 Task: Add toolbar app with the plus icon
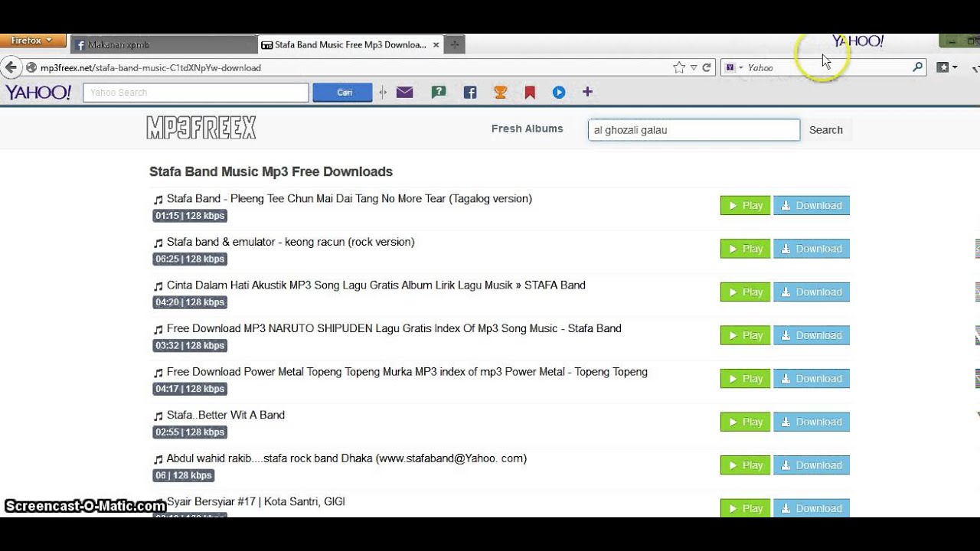[x=587, y=92]
